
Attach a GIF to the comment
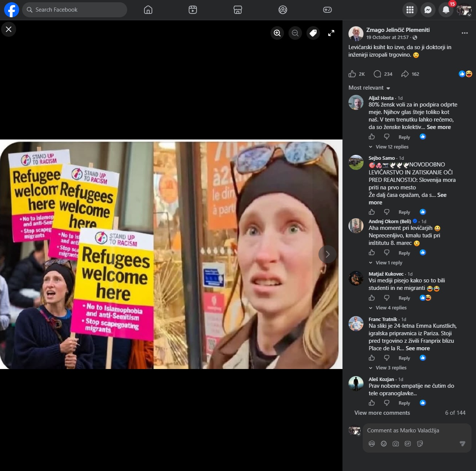point(408,444)
